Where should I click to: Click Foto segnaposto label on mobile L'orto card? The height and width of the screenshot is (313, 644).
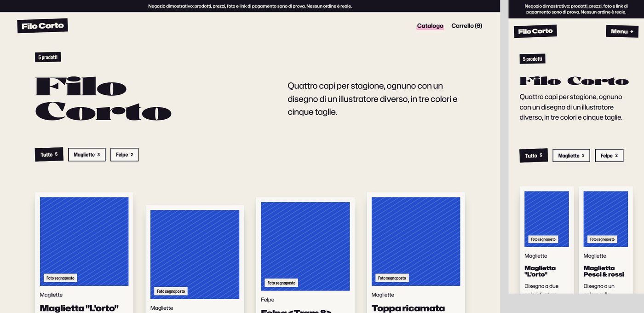pos(543,239)
